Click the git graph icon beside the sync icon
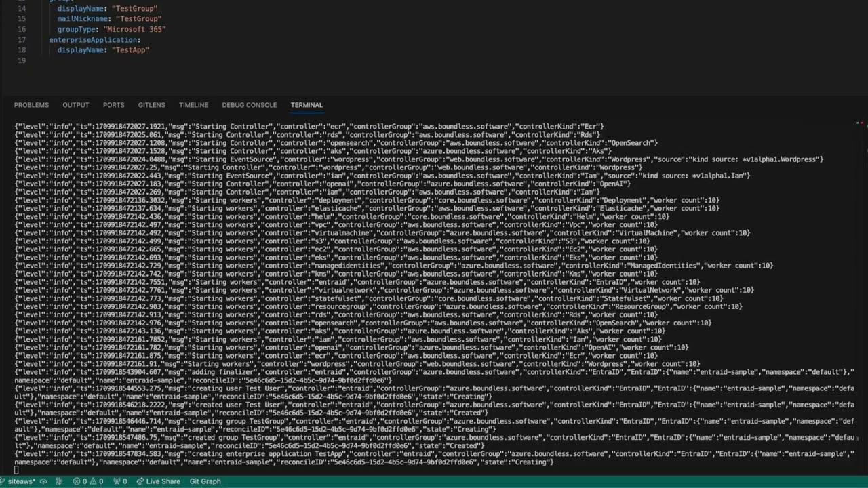The width and height of the screenshot is (868, 488). click(59, 481)
